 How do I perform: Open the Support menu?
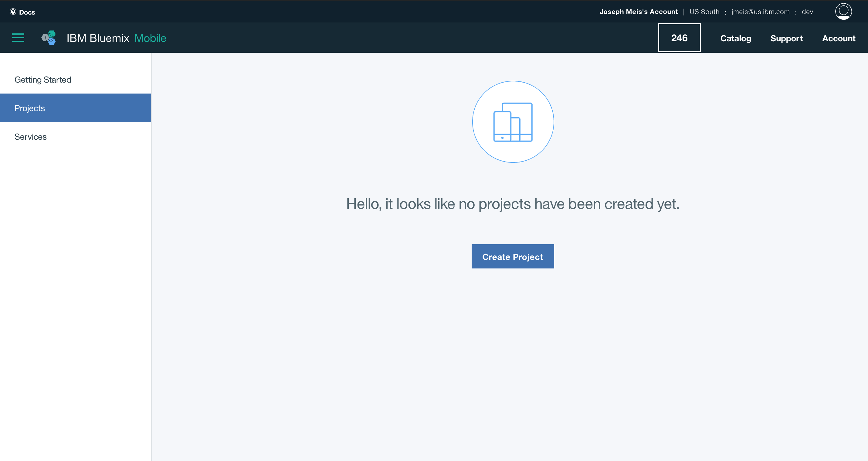tap(786, 39)
